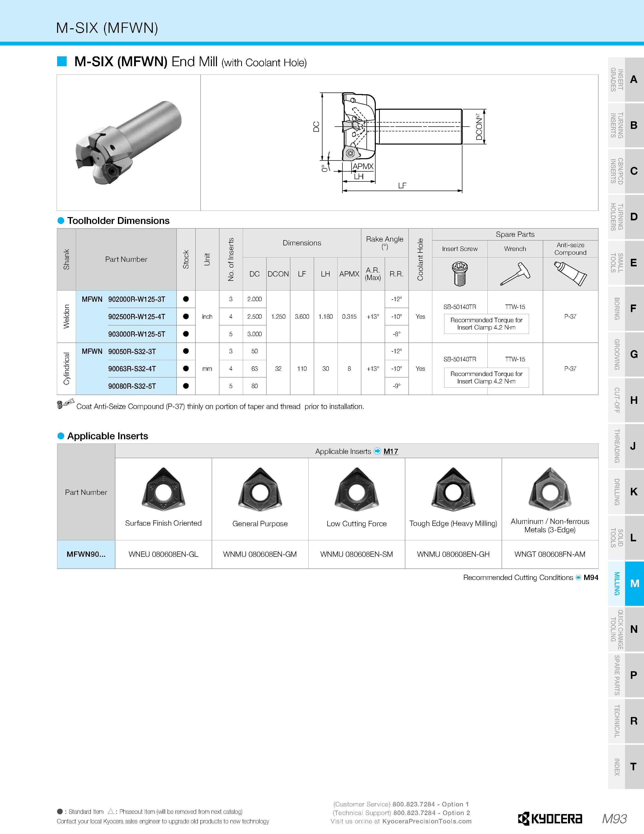Image resolution: width=644 pixels, height=834 pixels.
Task: Open the M94 cutting conditions link
Action: (x=591, y=577)
